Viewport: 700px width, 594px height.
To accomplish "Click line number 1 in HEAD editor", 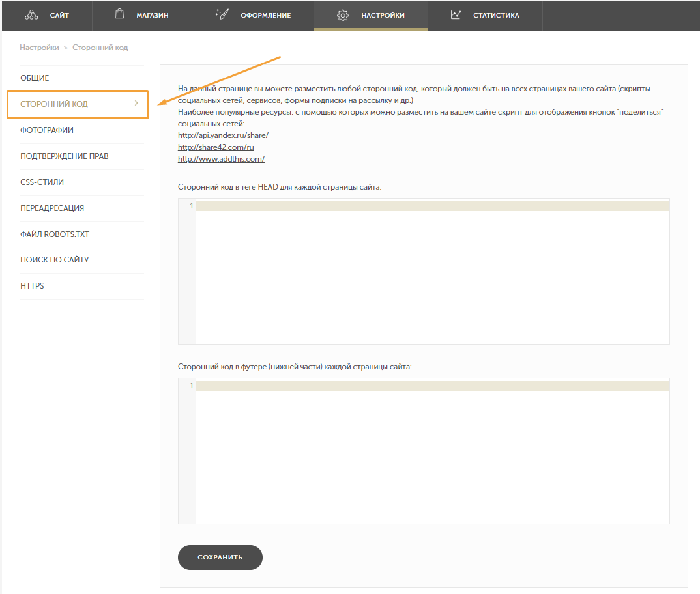I will click(191, 206).
